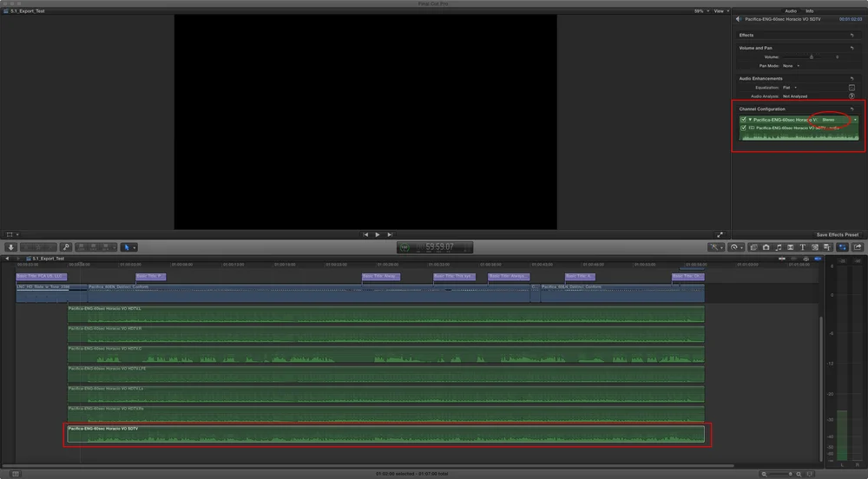Jump to next edit in viewer
The image size is (868, 479).
(x=390, y=234)
